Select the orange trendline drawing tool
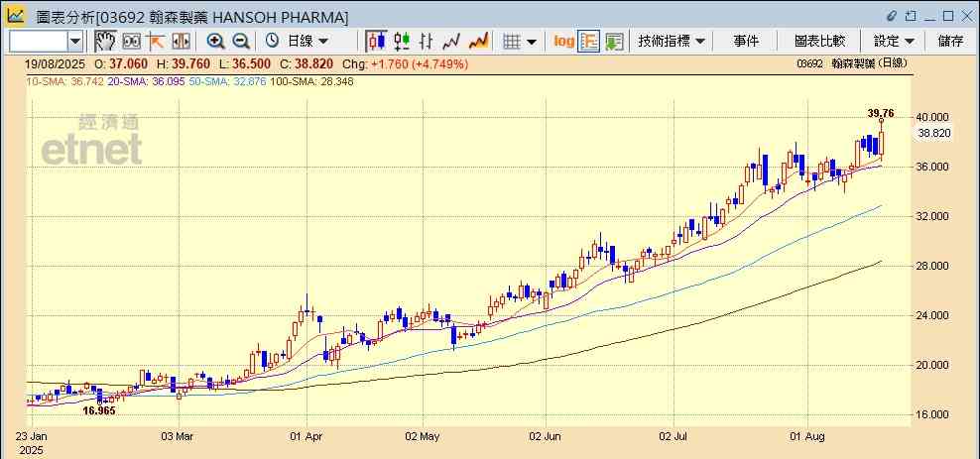This screenshot has height=459, width=980. tap(155, 42)
